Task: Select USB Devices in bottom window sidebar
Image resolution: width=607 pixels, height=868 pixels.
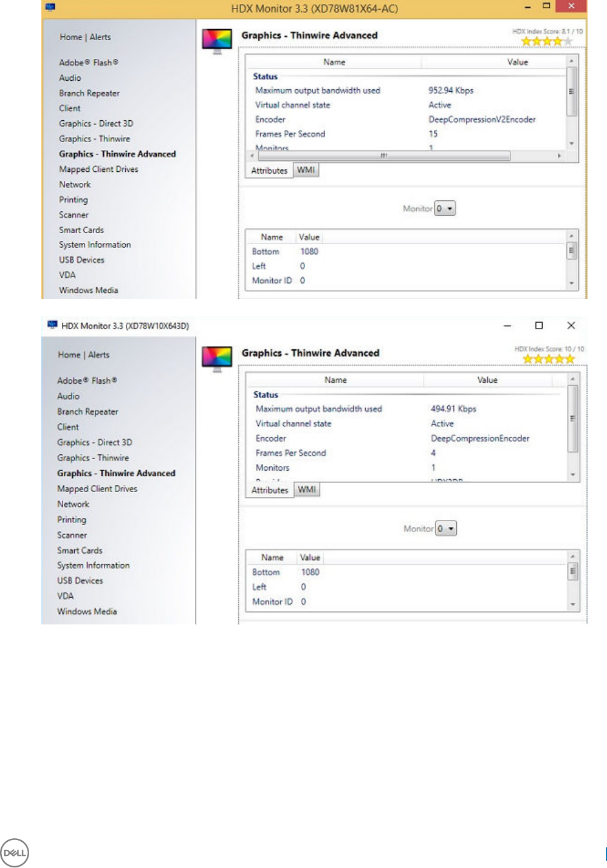Action: [80, 581]
